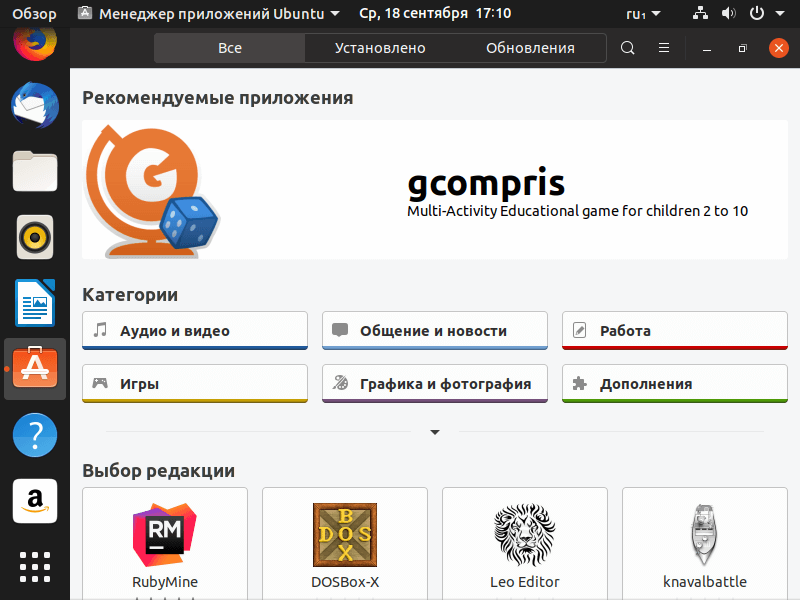
Task: Open the Leo Editor app card
Action: coord(525,544)
